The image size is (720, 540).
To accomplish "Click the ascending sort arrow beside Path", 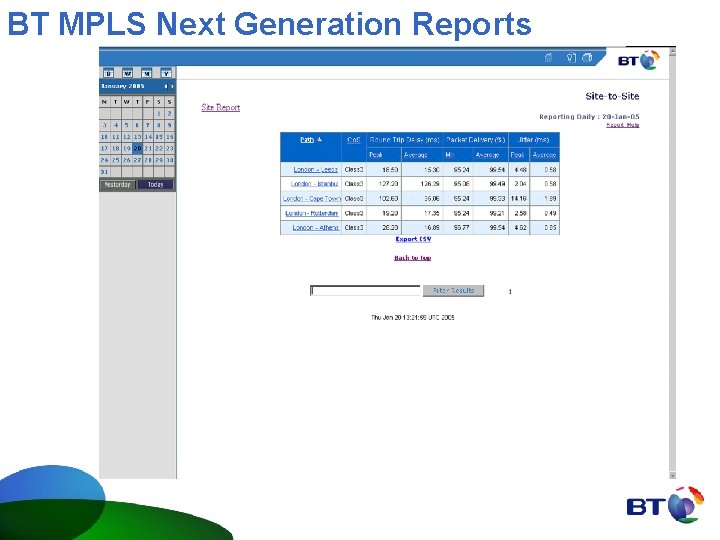I will point(320,140).
